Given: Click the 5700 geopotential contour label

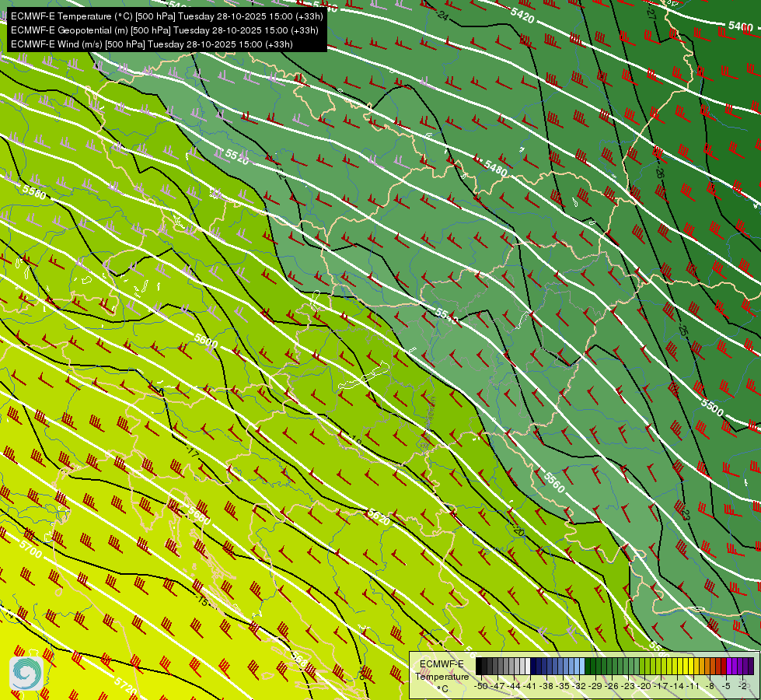Looking at the screenshot, I should (x=30, y=549).
